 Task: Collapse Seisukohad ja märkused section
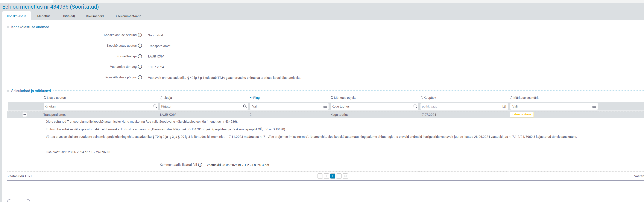(8, 91)
